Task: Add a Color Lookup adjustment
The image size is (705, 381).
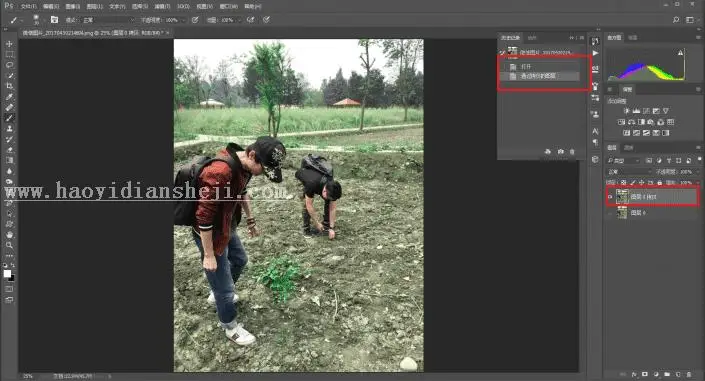Action: 670,122
